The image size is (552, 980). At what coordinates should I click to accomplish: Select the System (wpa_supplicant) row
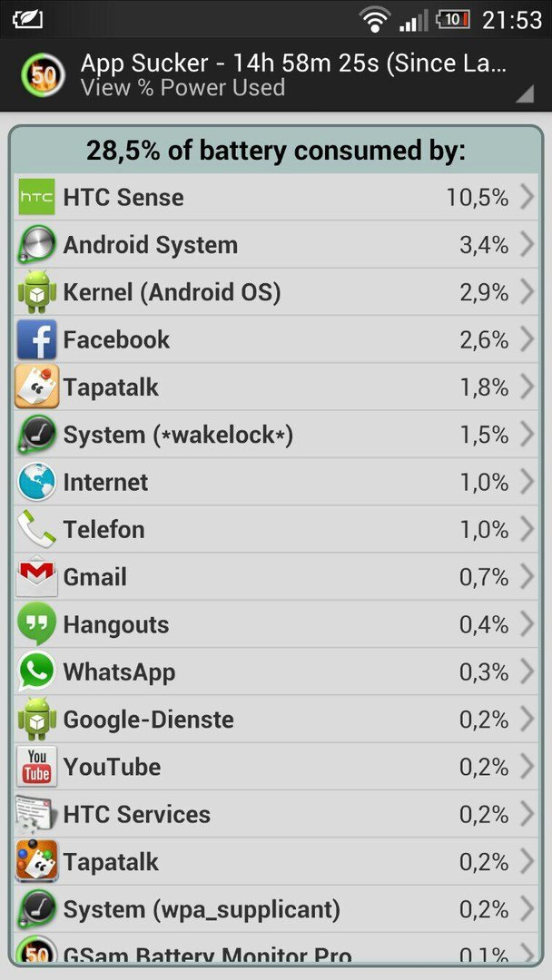(276, 909)
